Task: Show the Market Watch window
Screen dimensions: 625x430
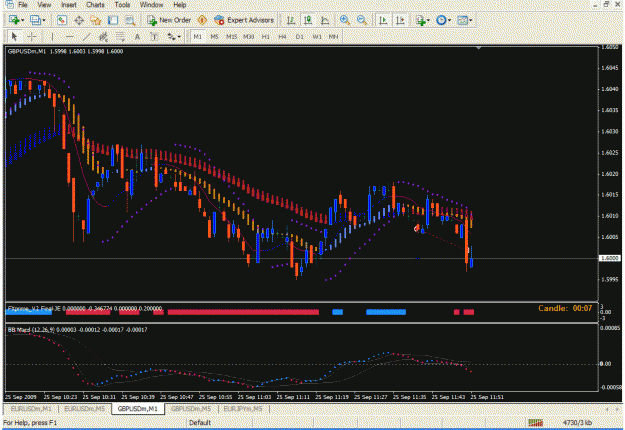Action: (61, 20)
